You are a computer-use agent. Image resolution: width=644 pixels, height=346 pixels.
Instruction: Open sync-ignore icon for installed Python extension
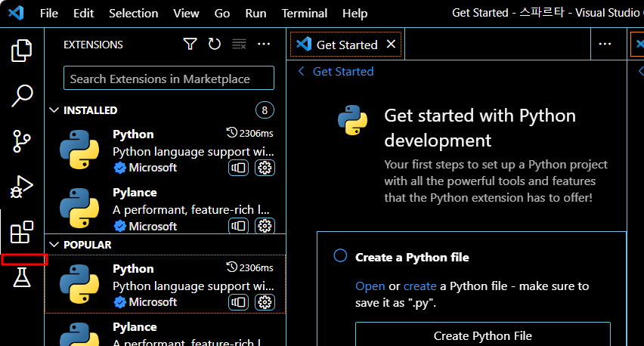coord(239,168)
